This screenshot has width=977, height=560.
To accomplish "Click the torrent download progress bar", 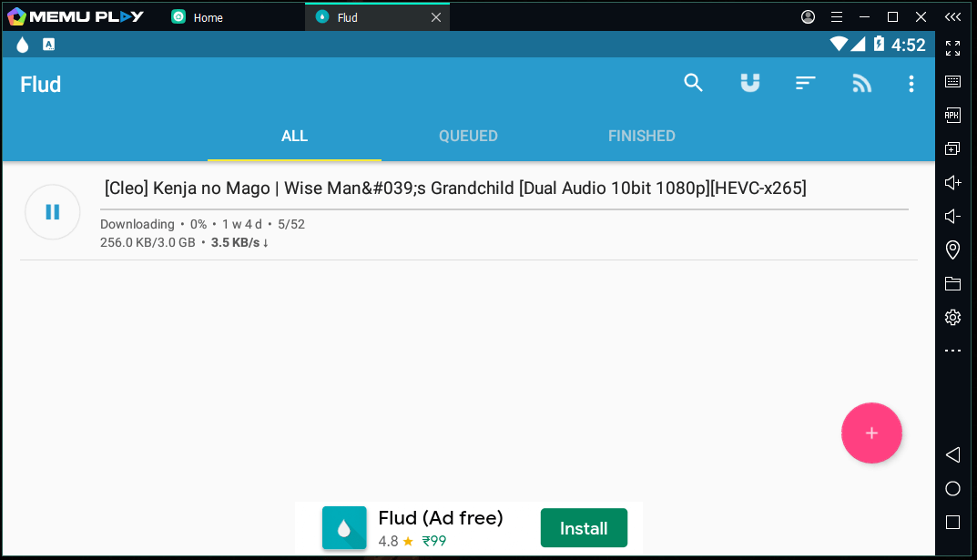I will [x=504, y=210].
